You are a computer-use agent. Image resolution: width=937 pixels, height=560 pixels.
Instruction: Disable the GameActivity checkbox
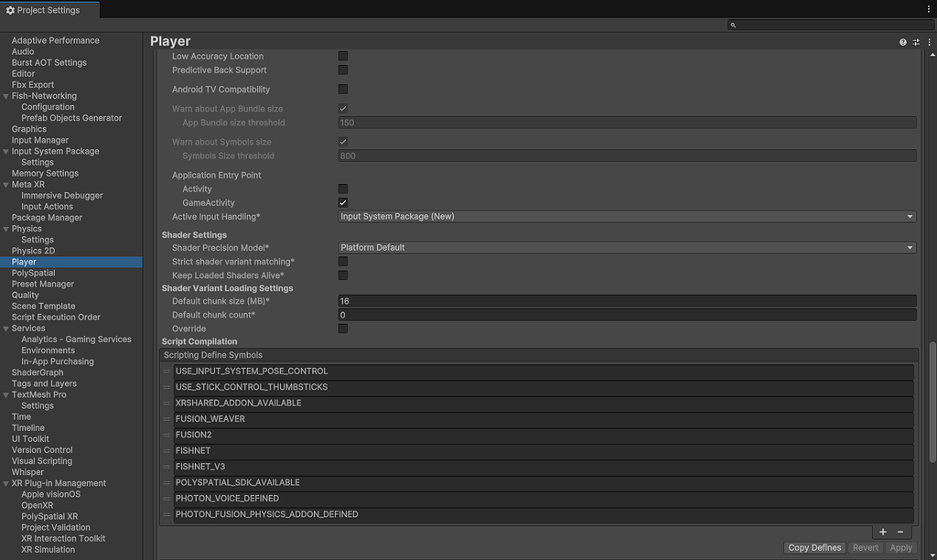[x=343, y=202]
